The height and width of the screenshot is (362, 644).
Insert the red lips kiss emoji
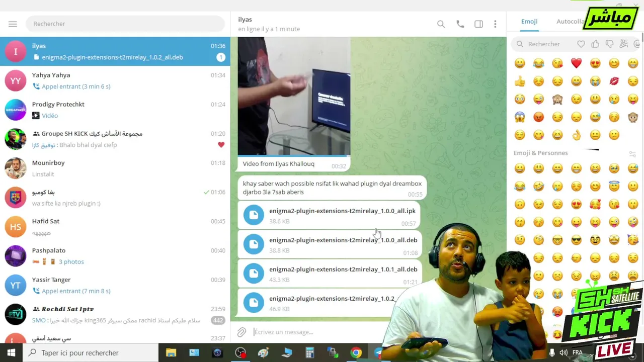(614, 81)
